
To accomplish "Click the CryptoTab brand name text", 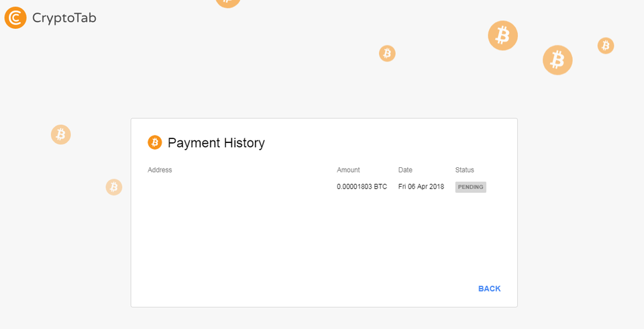I will tap(64, 18).
